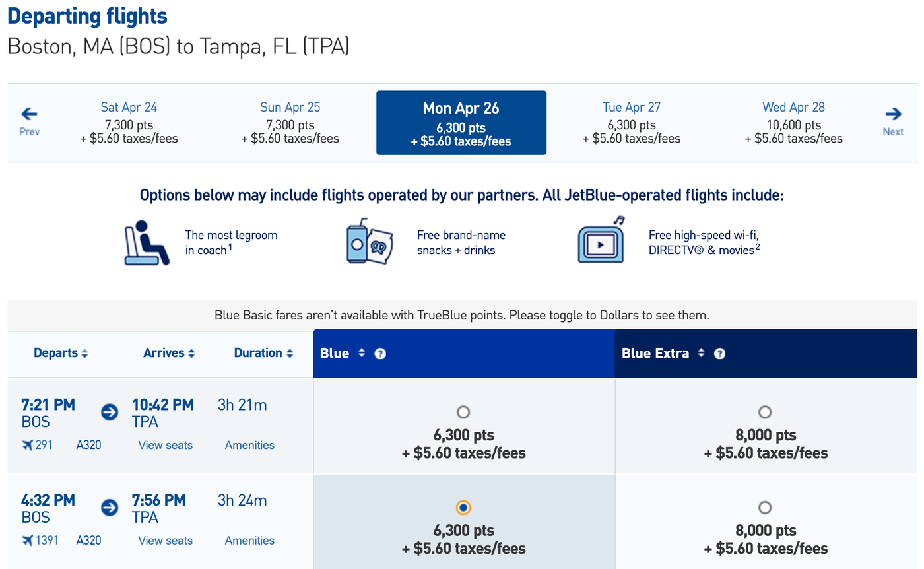The image size is (924, 569).
Task: Click the blue arrow icon between BOS and TPA
Action: 108,412
